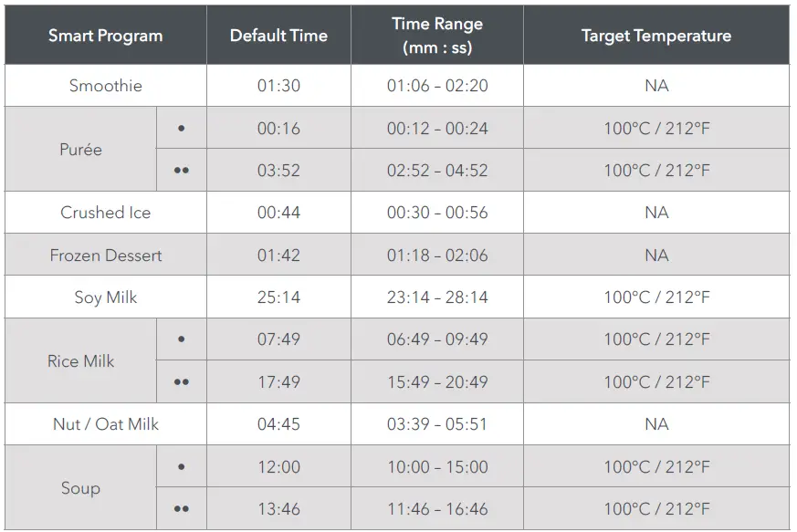Select Soy Milk default time 25:14
The image size is (797, 532).
point(278,297)
